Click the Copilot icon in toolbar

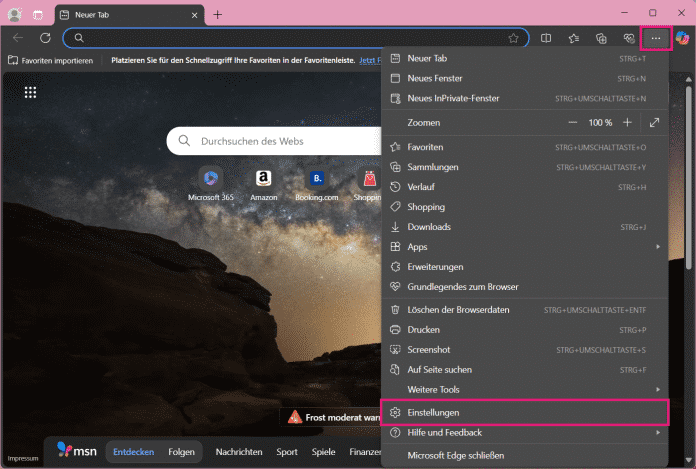682,38
